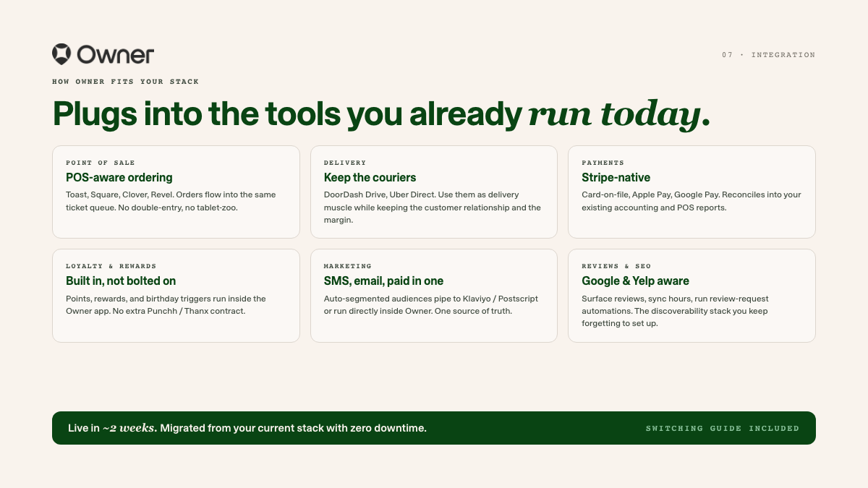Click 'HOW OWNER FITS YOUR STACK' eyebrow text
Screen dimensions: 868x488
(x=125, y=82)
